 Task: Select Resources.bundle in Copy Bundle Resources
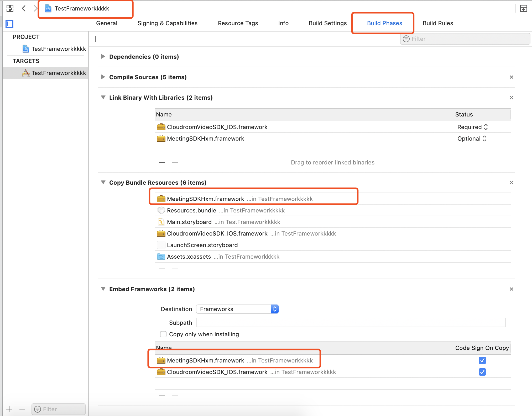pos(191,210)
